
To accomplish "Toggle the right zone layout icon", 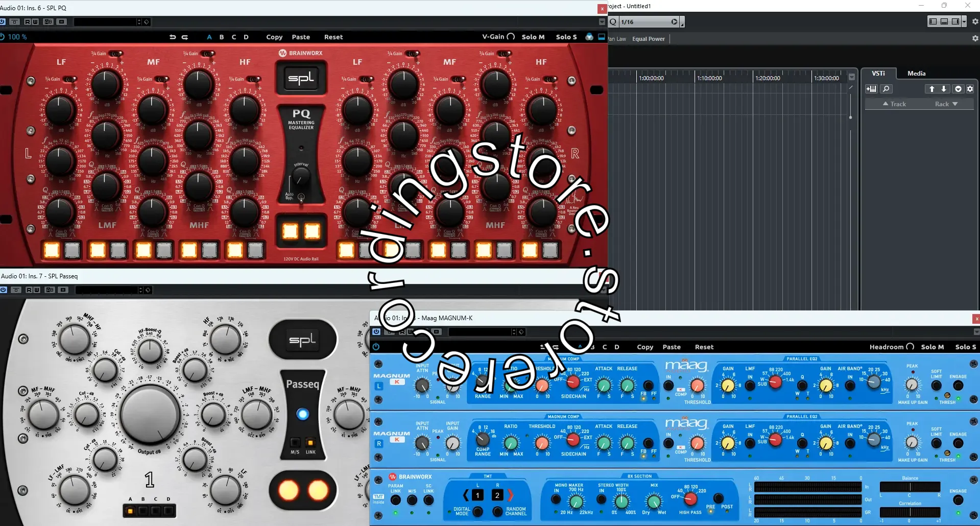I will point(955,21).
